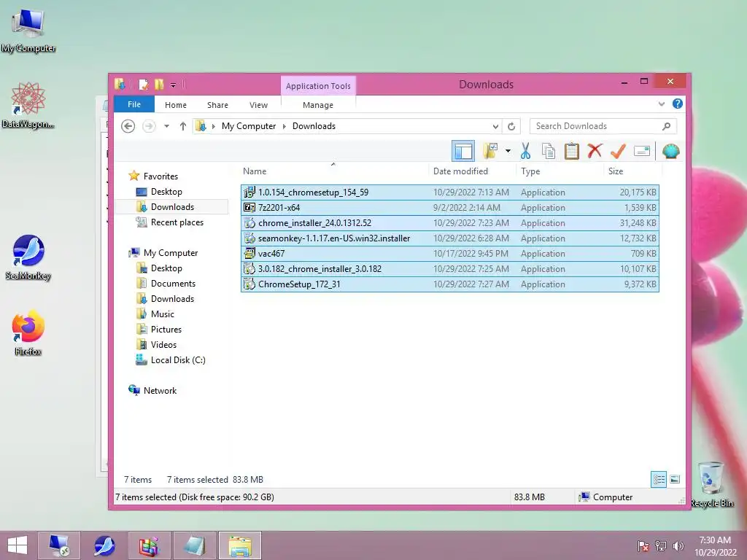The image size is (747, 560).
Task: Refresh the Downloads folder view
Action: pos(511,126)
